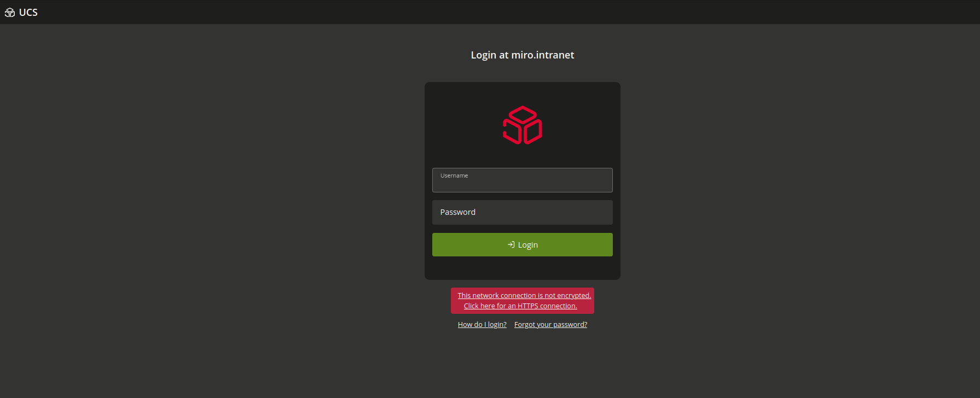The image size is (980, 398).
Task: Click 'miro.intranet' hostname in the heading
Action: coord(543,55)
